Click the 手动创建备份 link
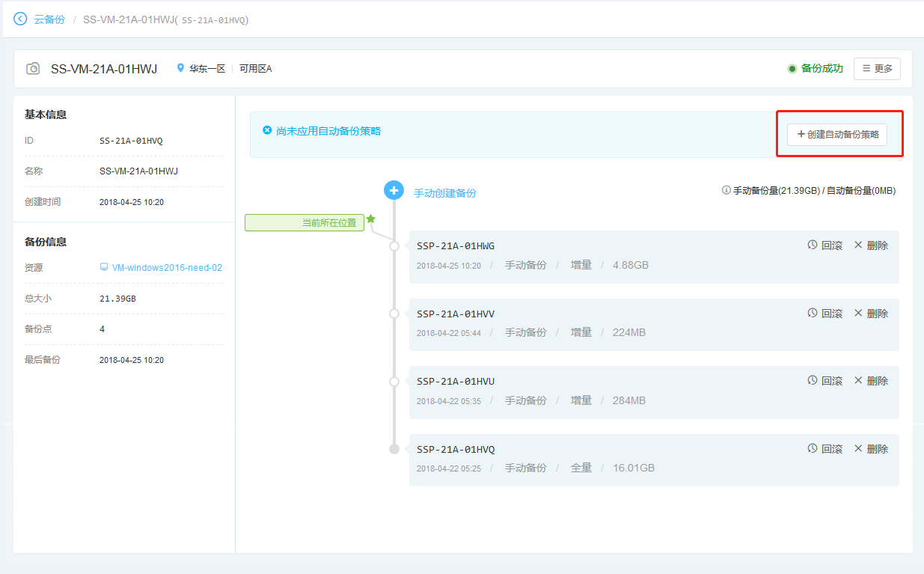924x574 pixels. pyautogui.click(x=445, y=193)
